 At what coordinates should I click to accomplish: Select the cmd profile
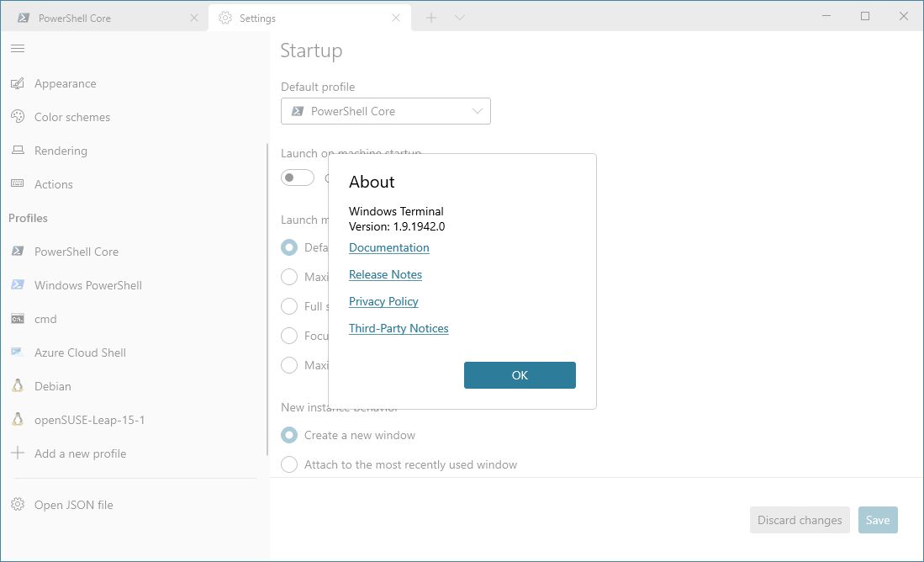click(135, 319)
